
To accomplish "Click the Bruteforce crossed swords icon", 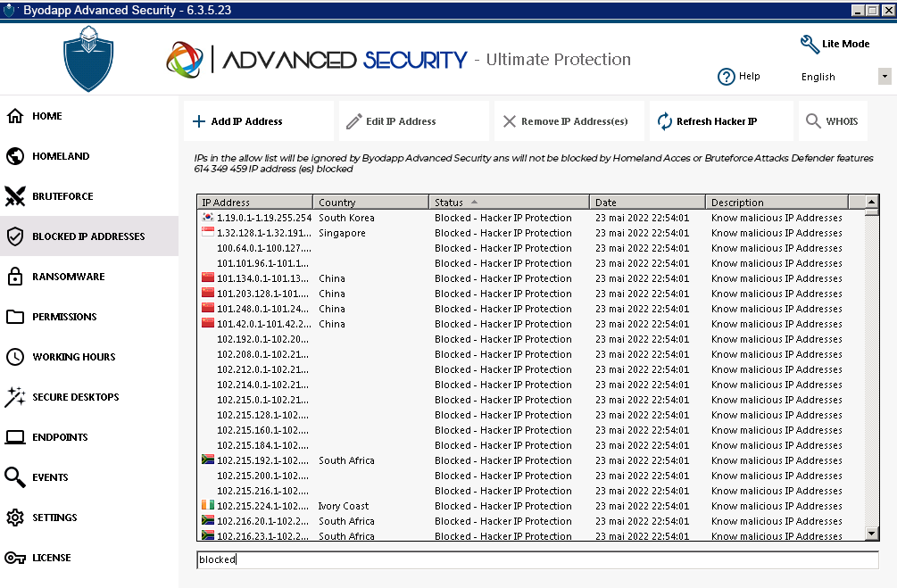I will (15, 195).
